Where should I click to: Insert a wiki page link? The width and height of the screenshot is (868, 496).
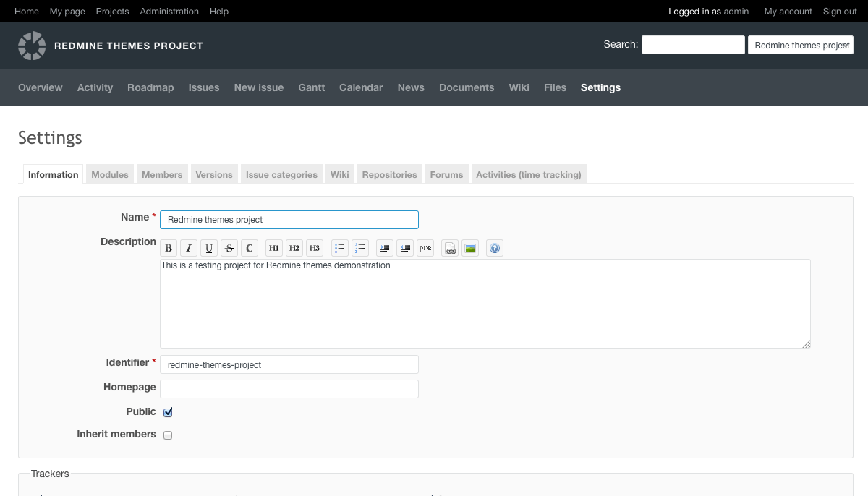450,248
